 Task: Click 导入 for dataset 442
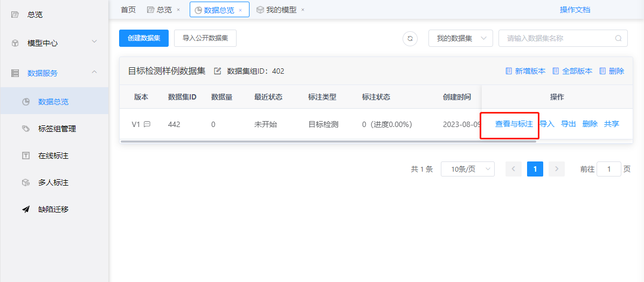pos(546,124)
